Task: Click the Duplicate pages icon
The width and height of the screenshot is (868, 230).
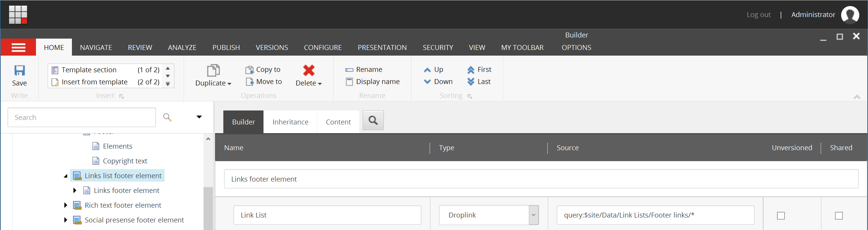Action: coord(213,70)
